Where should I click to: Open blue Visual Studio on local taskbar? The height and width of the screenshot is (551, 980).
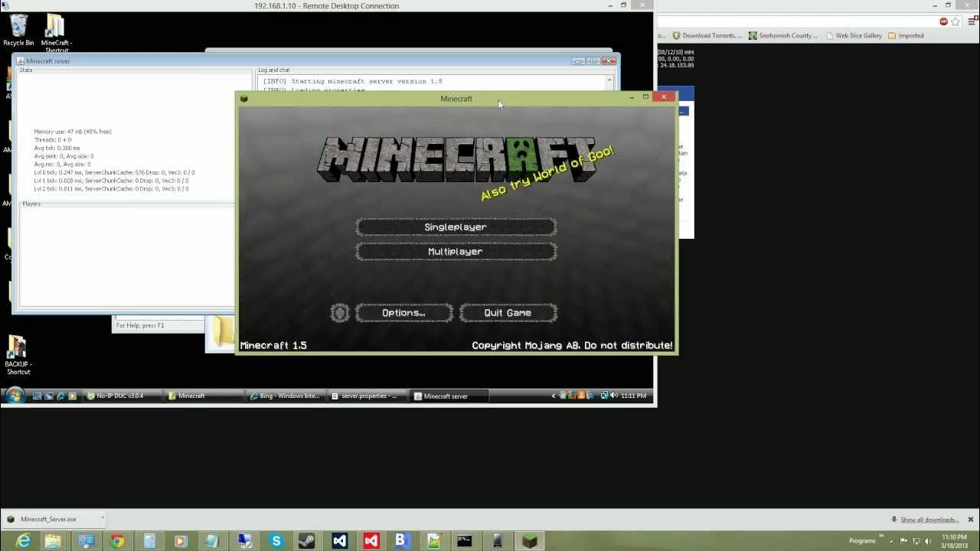[340, 541]
